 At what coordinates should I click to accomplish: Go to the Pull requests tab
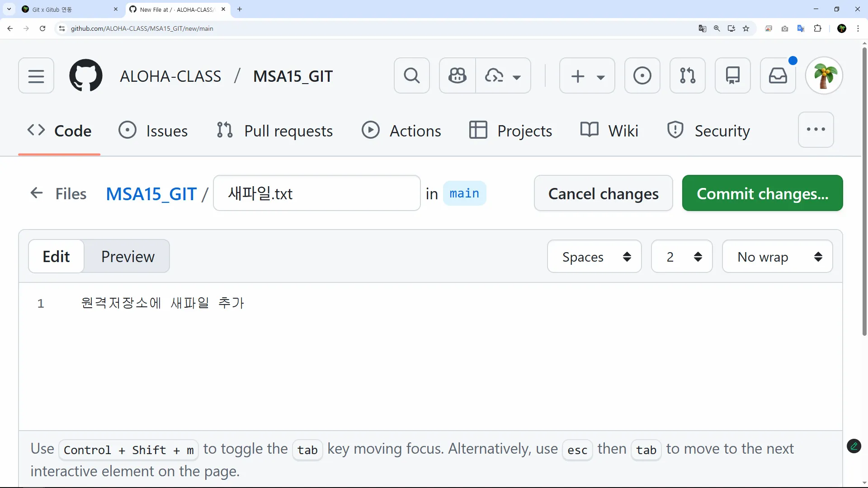[x=275, y=131]
